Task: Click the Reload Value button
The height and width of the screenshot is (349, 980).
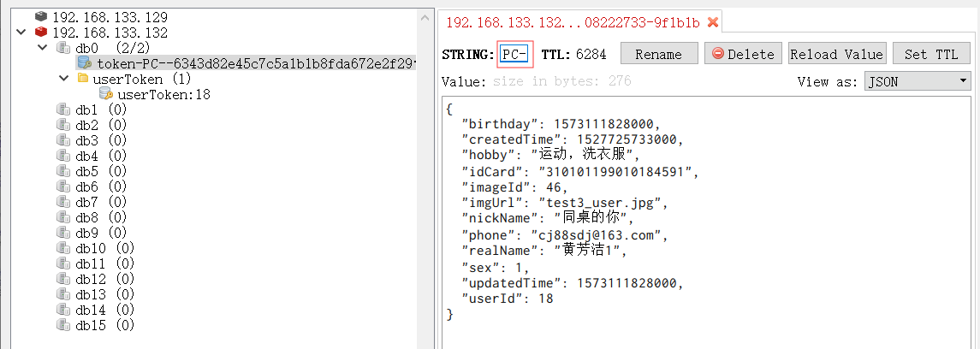Action: [837, 54]
